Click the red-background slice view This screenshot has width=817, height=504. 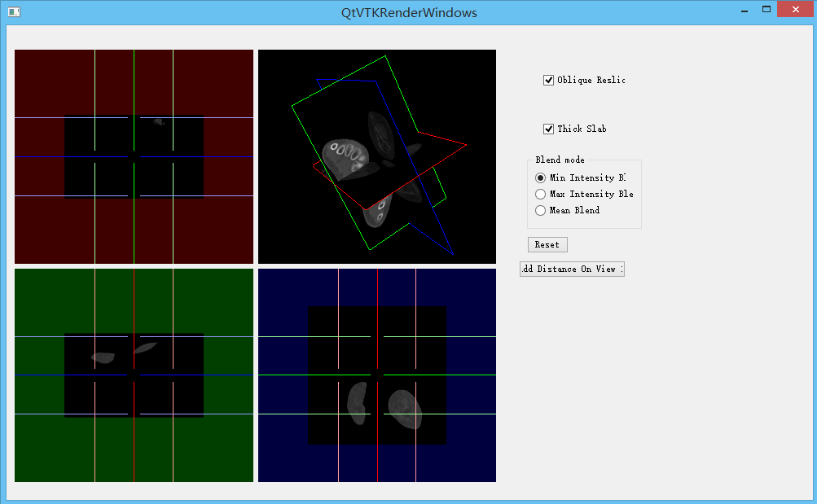(x=134, y=156)
